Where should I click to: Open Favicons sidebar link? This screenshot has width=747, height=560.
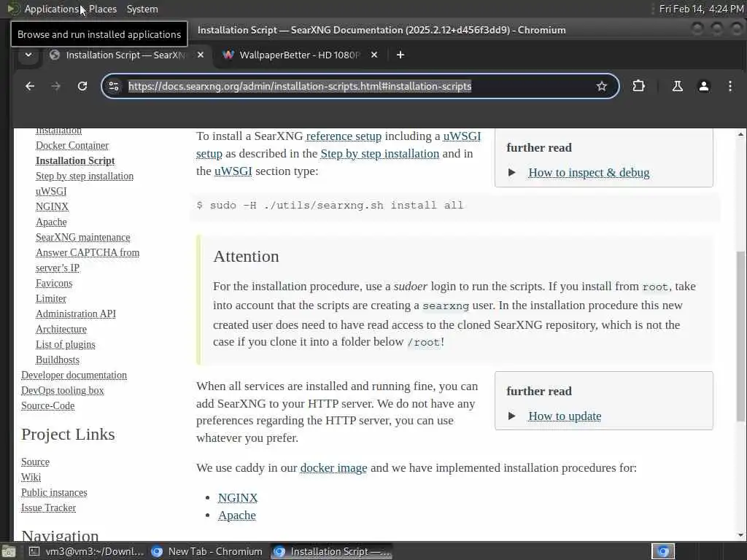coord(54,283)
